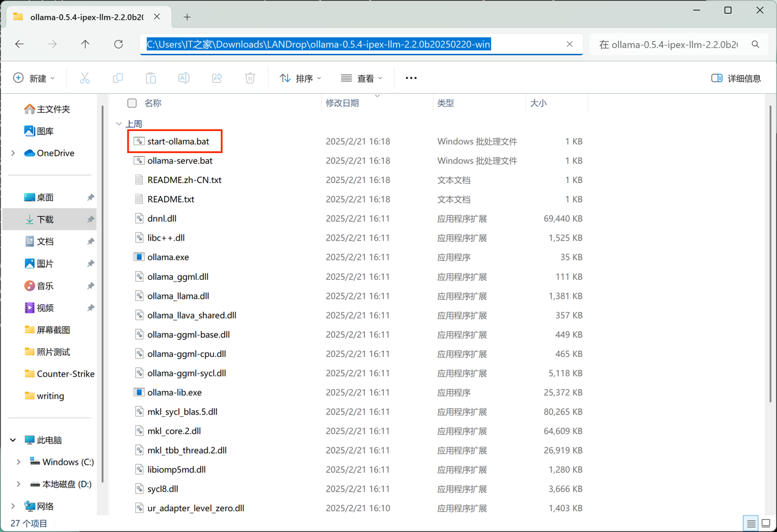Collapse the 上周 file group
The image size is (777, 532).
click(119, 124)
